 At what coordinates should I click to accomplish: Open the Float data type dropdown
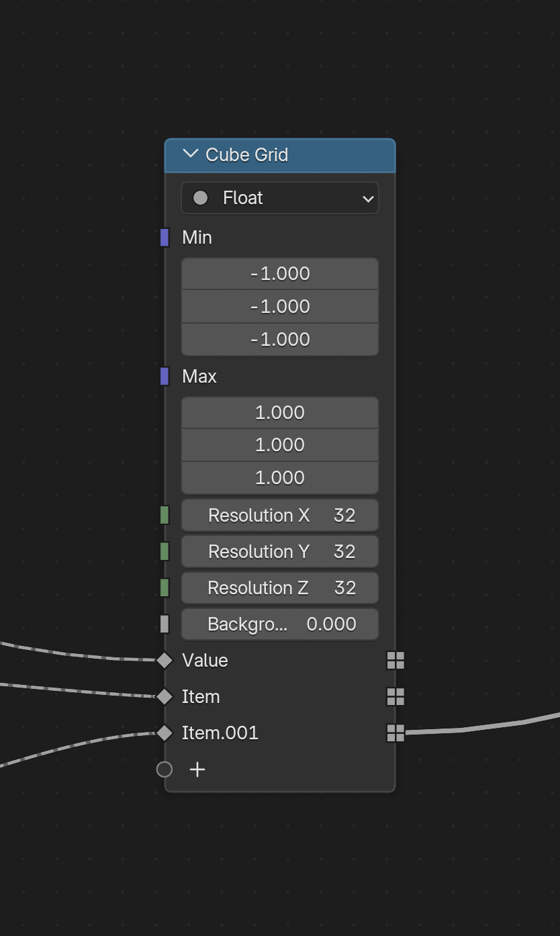click(279, 198)
